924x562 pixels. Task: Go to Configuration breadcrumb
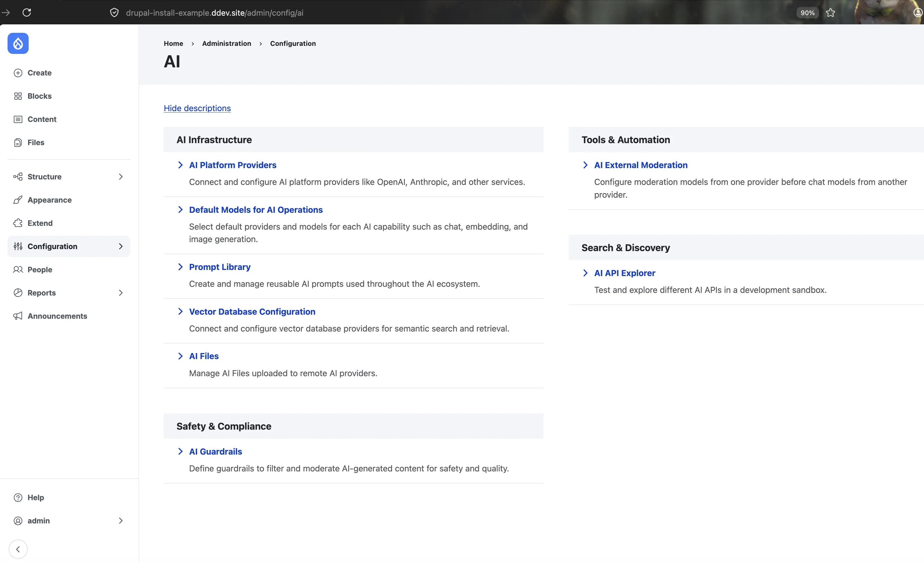[293, 44]
